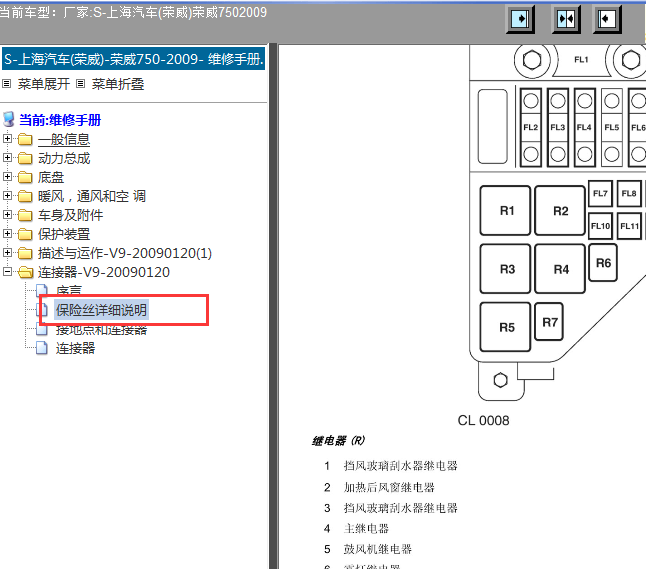The image size is (646, 569).
Task: Click fuse FL7 in the diagram
Action: 600,193
